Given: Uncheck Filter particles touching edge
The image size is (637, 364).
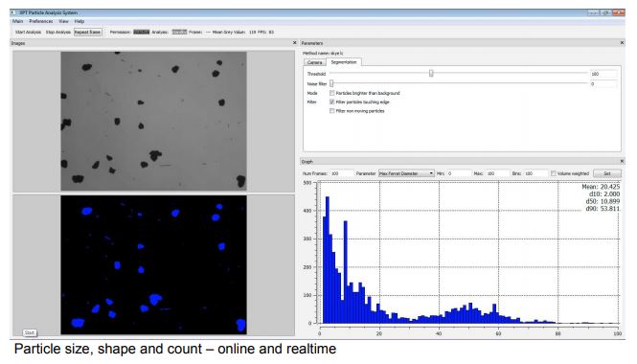Looking at the screenshot, I should 331,102.
